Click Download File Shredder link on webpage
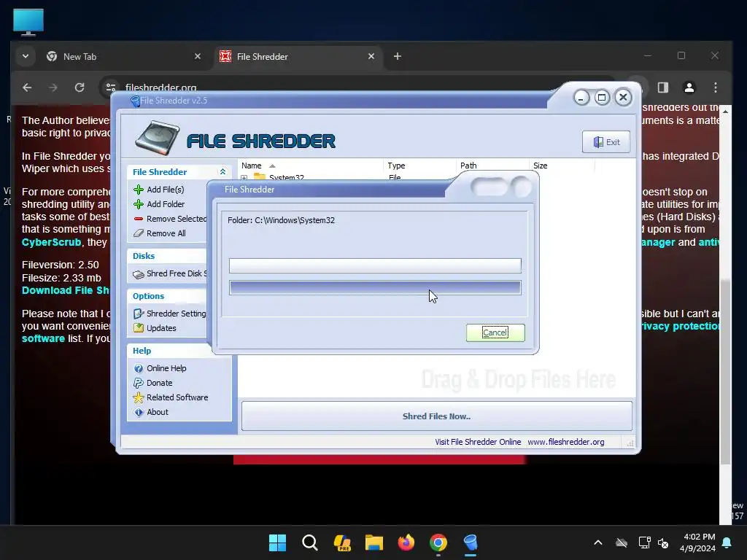The height and width of the screenshot is (560, 747). click(66, 290)
